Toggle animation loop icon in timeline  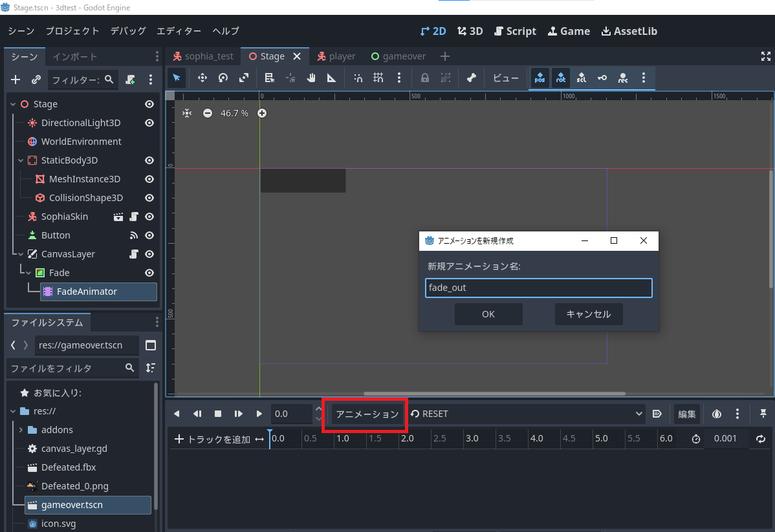tap(761, 439)
